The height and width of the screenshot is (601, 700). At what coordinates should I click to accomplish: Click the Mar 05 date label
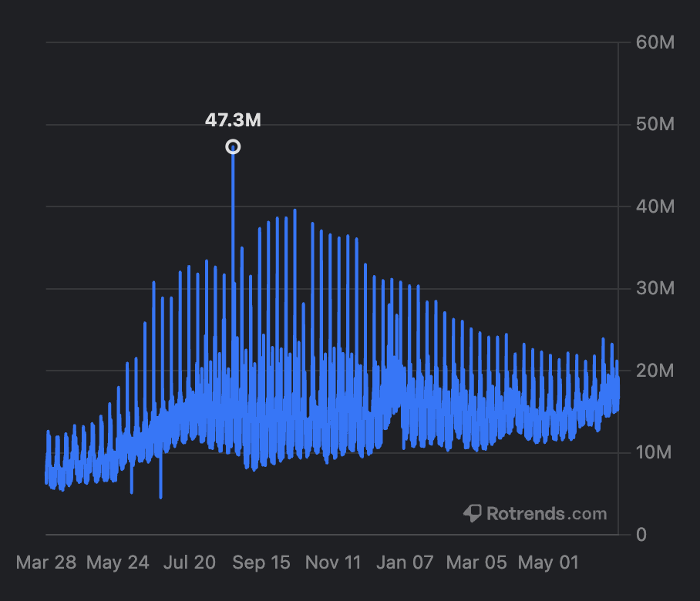point(476,562)
